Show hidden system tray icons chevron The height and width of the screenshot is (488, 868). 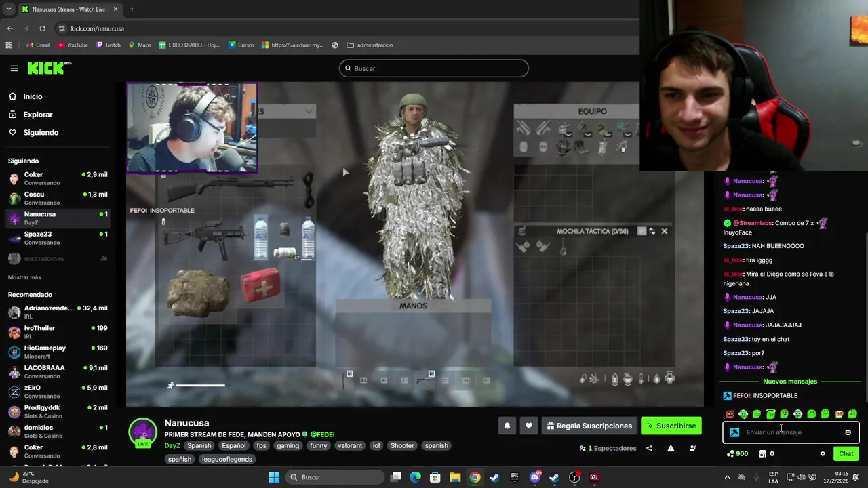click(x=727, y=477)
